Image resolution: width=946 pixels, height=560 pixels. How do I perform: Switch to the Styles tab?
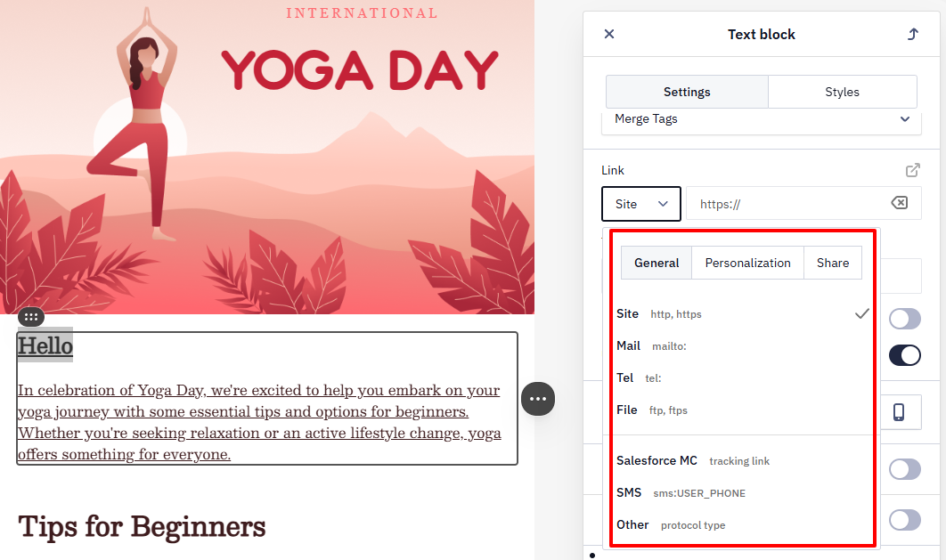click(843, 92)
